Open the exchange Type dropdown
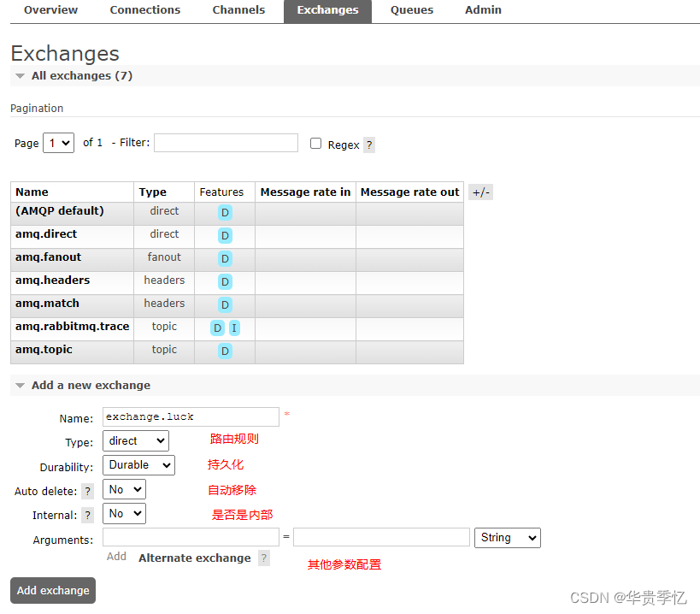Screen dimensions: 700x614 (x=135, y=440)
